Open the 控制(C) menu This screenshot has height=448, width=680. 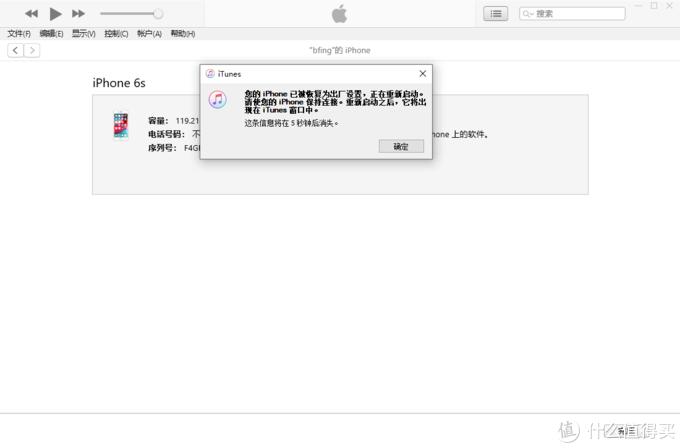116,34
